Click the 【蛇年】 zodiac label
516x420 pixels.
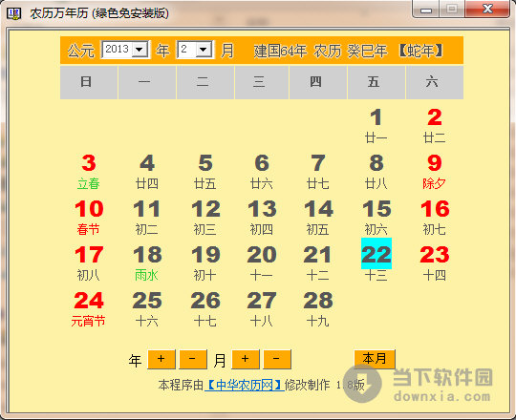pyautogui.click(x=420, y=51)
